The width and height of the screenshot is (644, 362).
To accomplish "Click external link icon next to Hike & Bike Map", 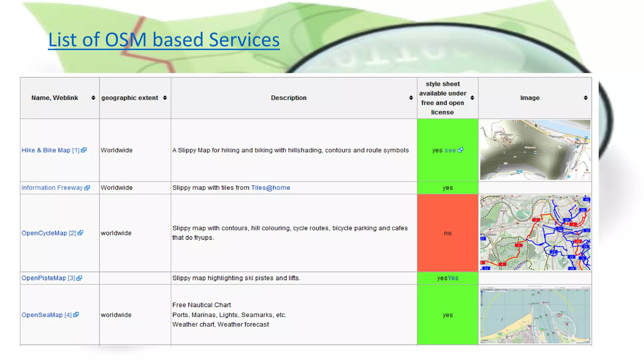I will 84,150.
